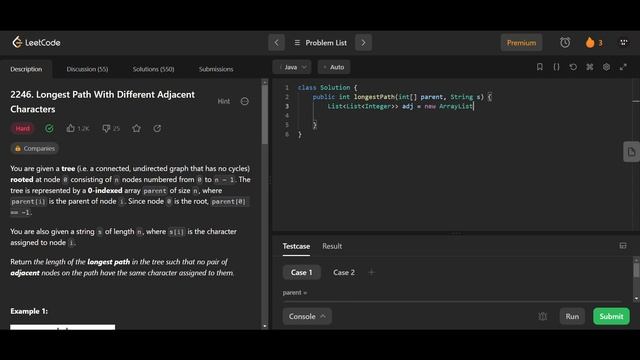Click the Submit button
Image resolution: width=640 pixels, height=360 pixels.
tap(611, 316)
